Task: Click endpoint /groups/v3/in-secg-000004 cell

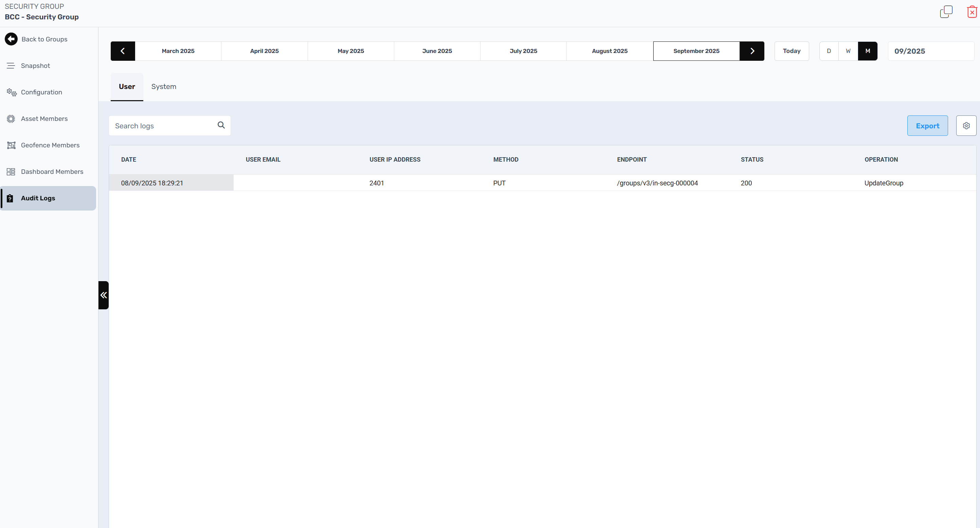Action: click(657, 183)
